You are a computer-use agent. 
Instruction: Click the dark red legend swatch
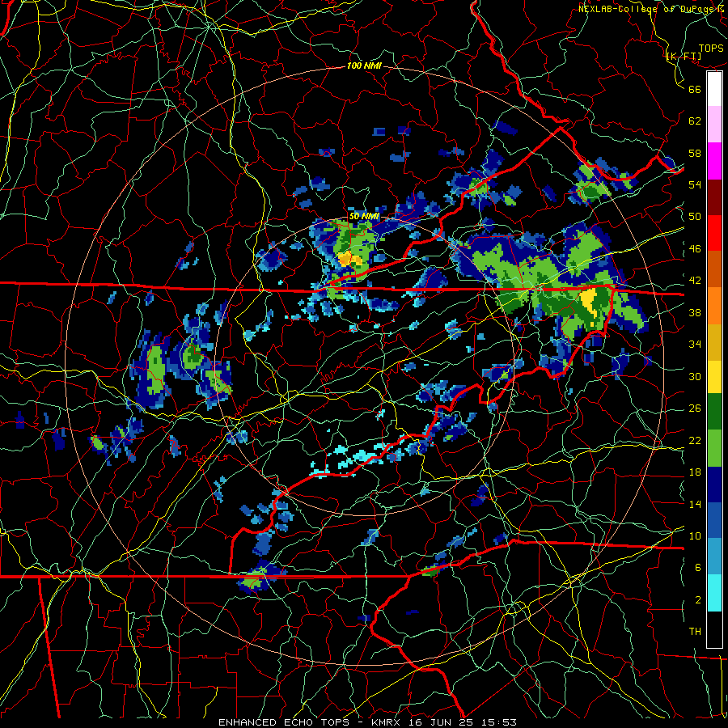[714, 197]
